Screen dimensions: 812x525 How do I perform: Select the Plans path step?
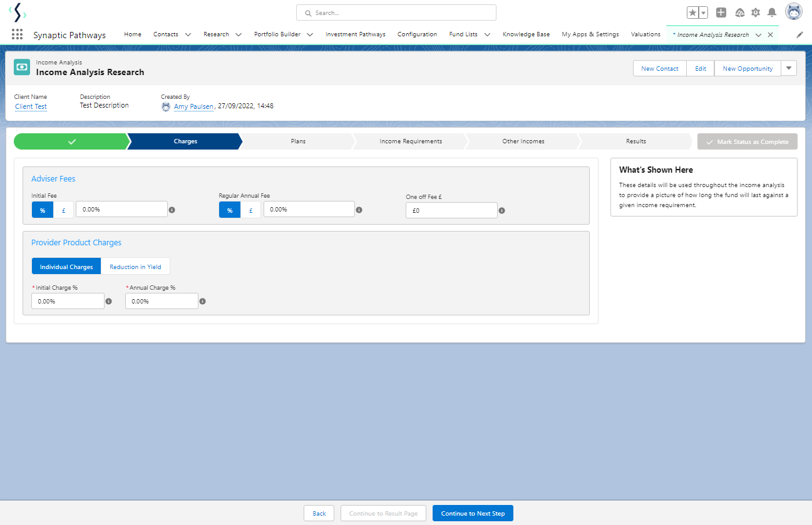[x=298, y=141]
